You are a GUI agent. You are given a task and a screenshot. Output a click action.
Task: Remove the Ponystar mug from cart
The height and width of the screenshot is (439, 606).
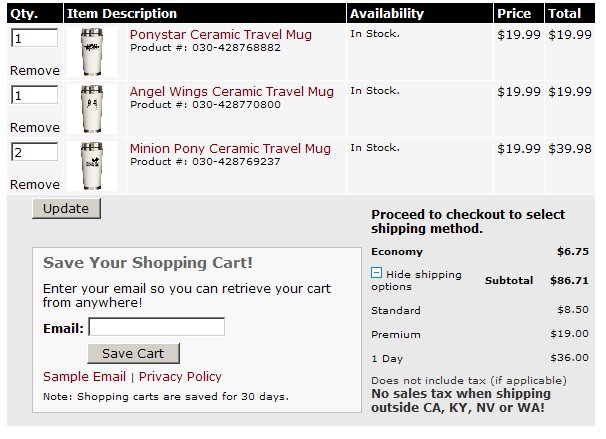(x=35, y=70)
